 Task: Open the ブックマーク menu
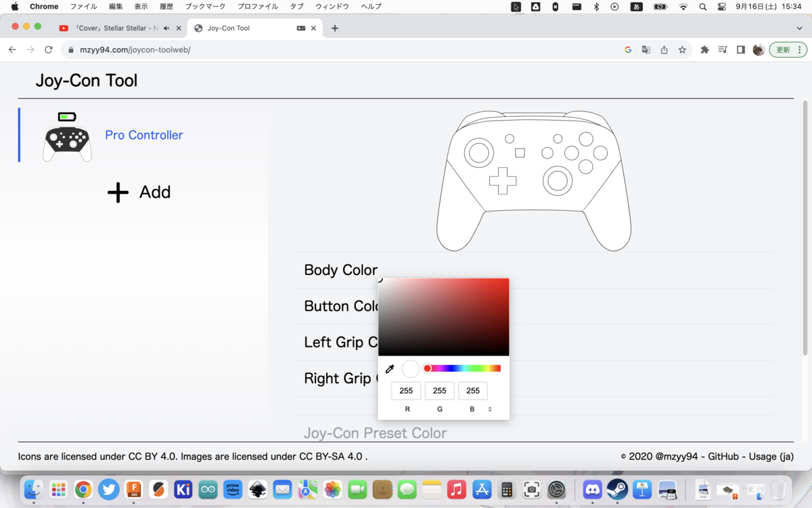pyautogui.click(x=205, y=7)
